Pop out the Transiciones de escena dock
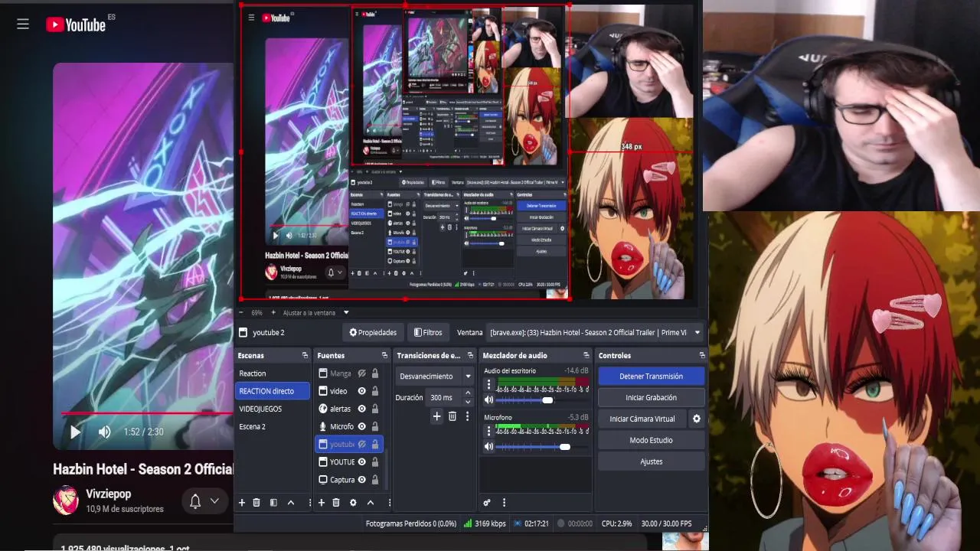This screenshot has height=551, width=980. [470, 355]
